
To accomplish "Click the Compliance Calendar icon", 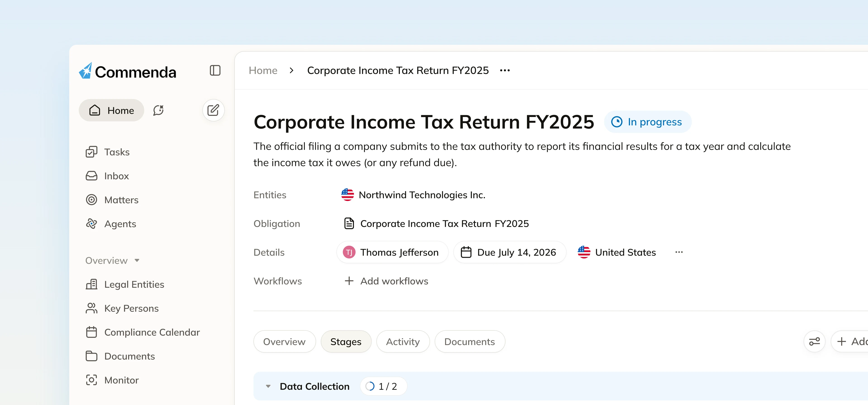I will coord(91,333).
